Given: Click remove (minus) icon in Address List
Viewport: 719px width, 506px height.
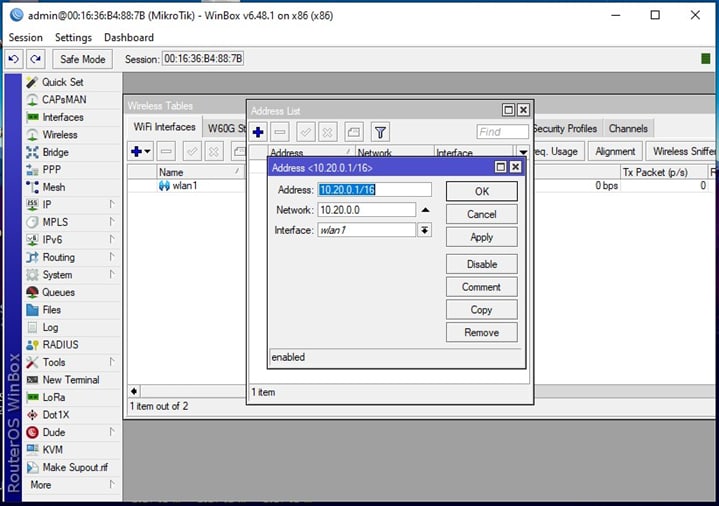Looking at the screenshot, I should coord(280,133).
